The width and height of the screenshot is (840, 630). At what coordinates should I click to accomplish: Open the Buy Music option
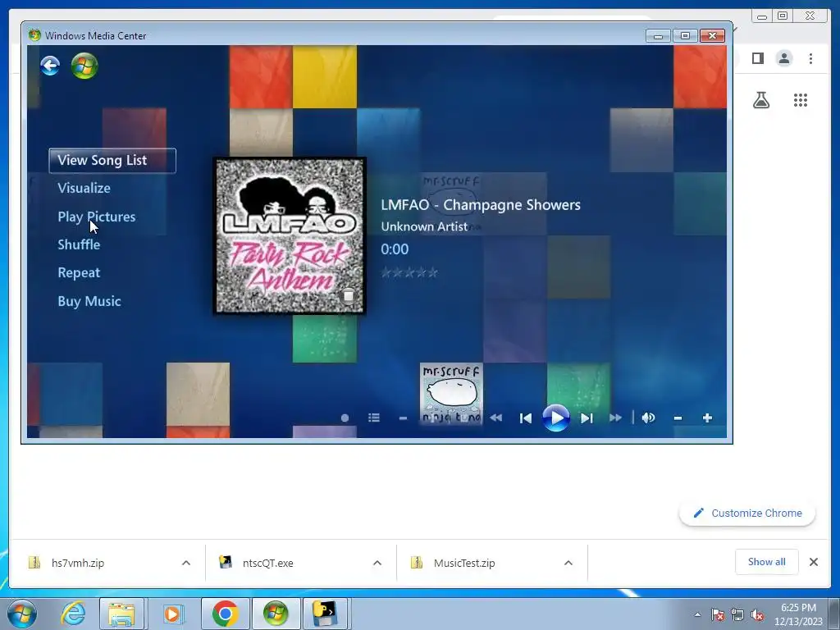(89, 301)
